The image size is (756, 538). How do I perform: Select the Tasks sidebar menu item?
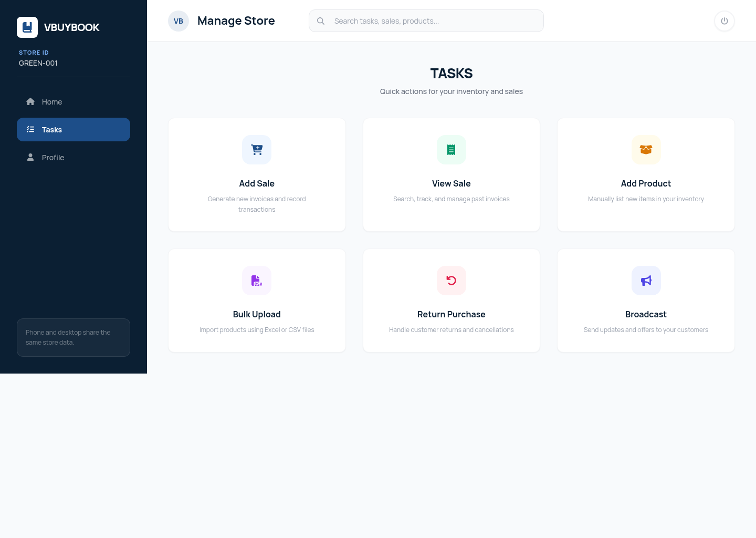click(x=73, y=130)
